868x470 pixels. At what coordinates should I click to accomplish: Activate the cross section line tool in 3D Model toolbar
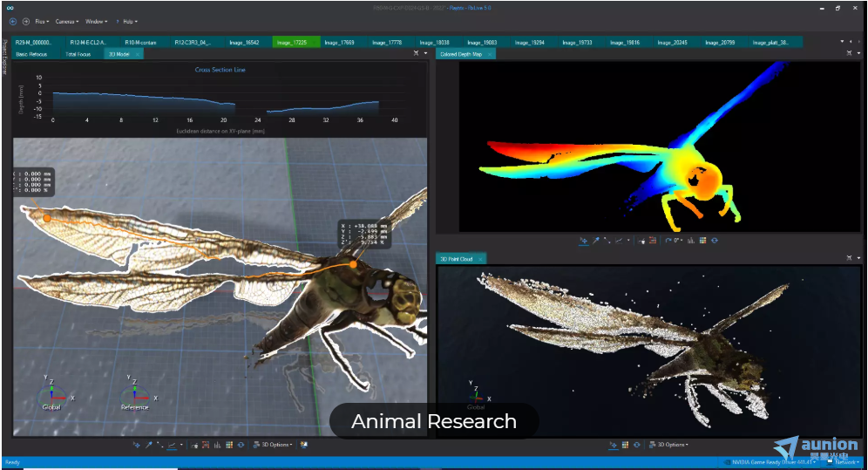pyautogui.click(x=173, y=445)
